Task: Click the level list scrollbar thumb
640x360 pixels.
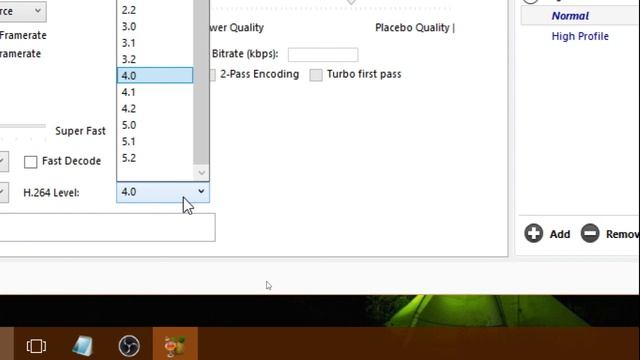Action: pyautogui.click(x=201, y=82)
